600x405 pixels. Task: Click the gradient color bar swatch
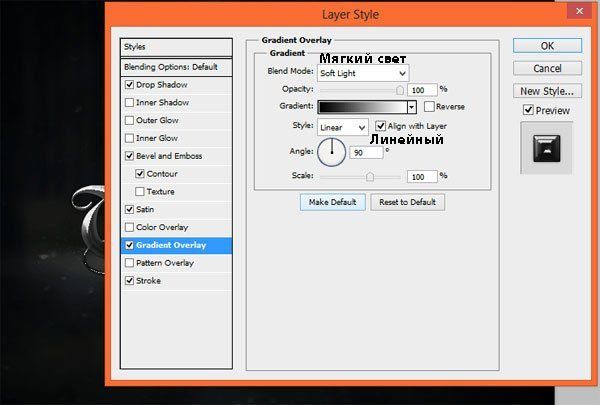point(363,107)
